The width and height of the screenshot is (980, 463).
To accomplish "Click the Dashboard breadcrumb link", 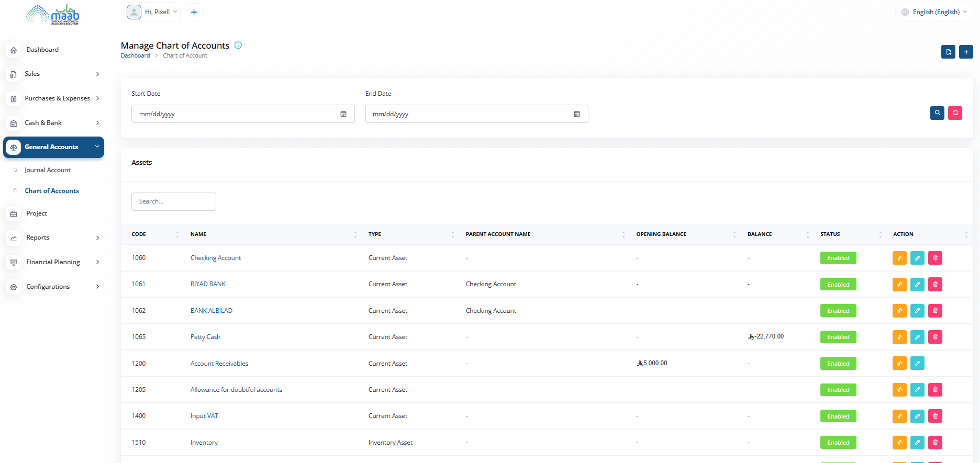I will 135,55.
